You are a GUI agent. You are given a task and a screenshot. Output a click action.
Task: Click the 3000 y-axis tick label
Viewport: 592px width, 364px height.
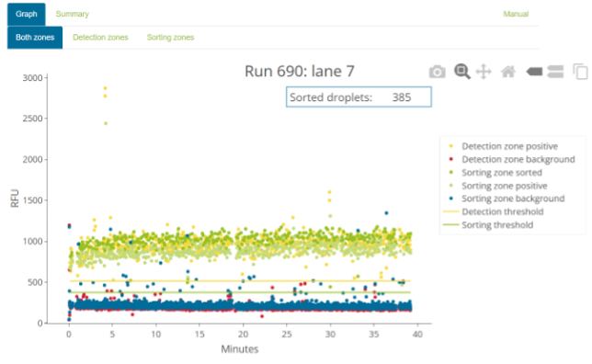(32, 78)
